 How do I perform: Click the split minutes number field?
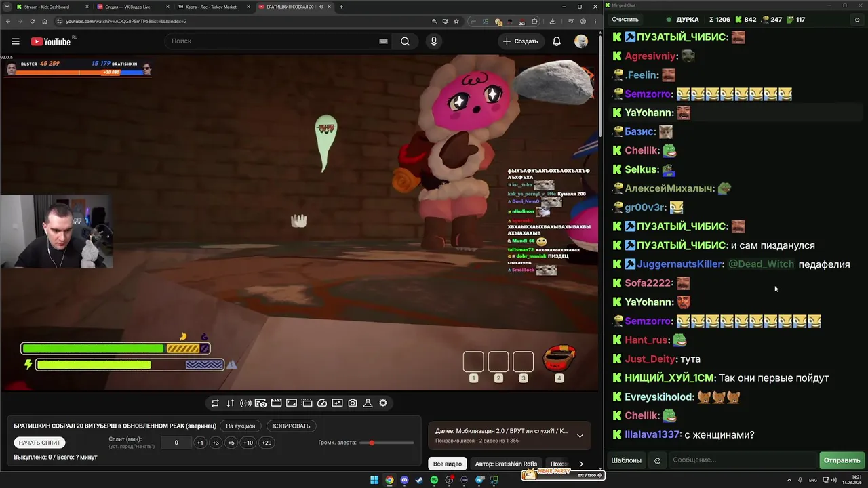click(176, 443)
